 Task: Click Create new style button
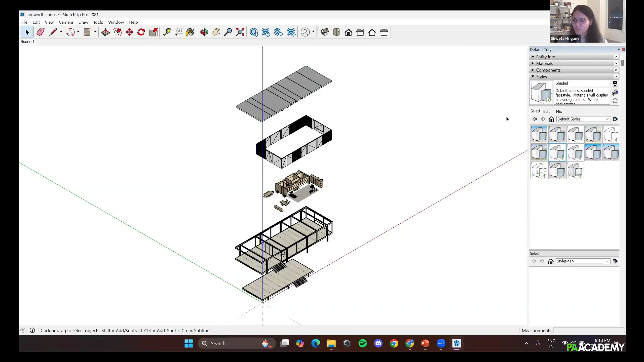point(615,93)
